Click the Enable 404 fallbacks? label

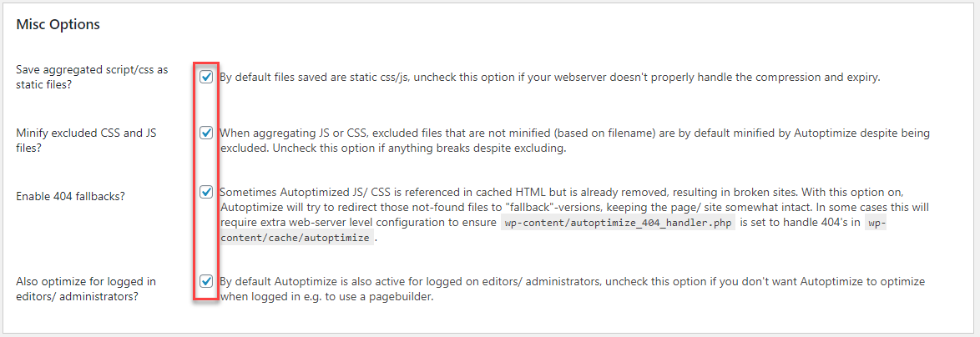click(70, 196)
